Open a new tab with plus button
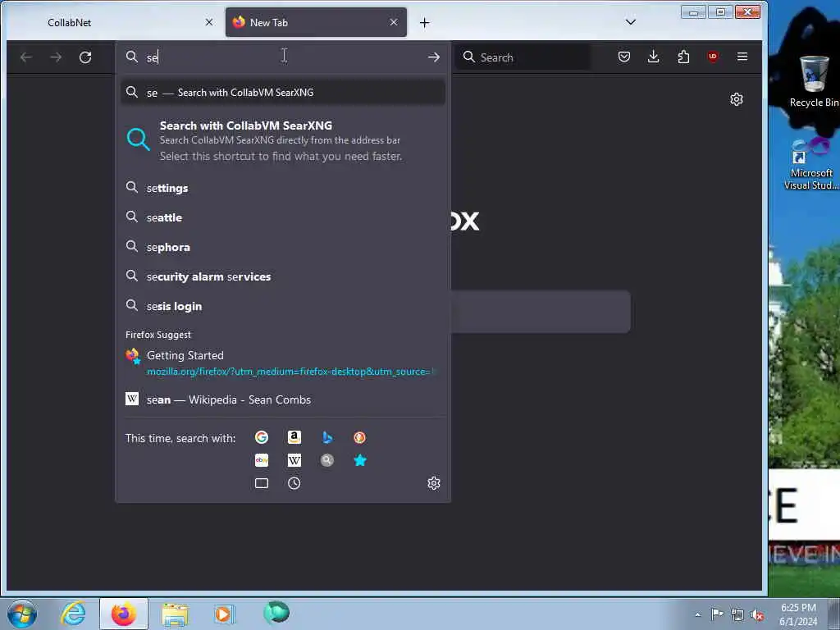The width and height of the screenshot is (840, 630). click(424, 22)
